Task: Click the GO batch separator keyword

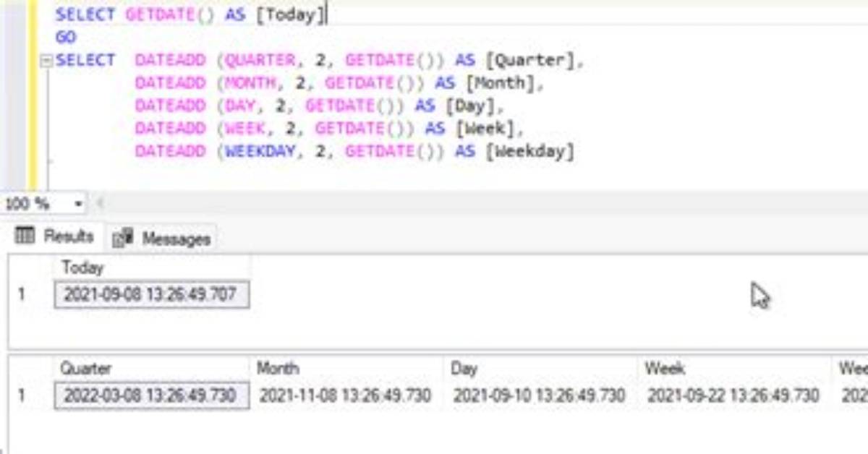Action: pyautogui.click(x=65, y=38)
